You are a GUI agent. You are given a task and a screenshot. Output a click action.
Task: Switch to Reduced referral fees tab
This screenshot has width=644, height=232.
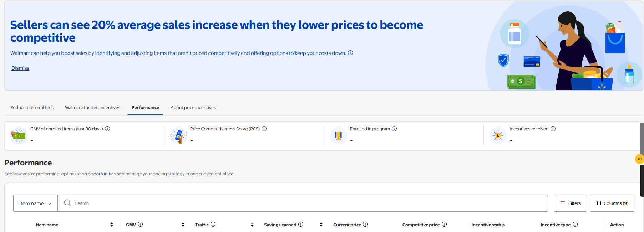(x=32, y=107)
